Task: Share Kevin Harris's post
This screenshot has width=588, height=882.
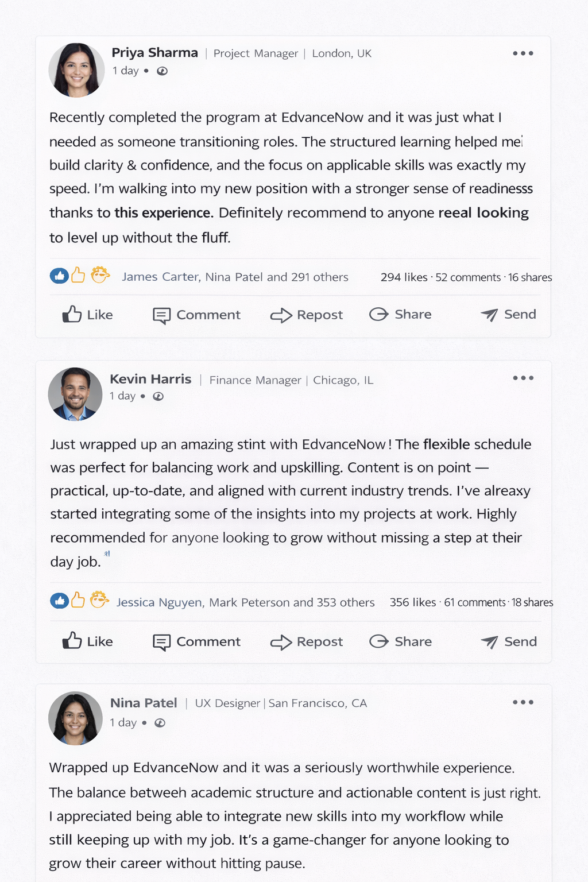Action: (x=400, y=641)
